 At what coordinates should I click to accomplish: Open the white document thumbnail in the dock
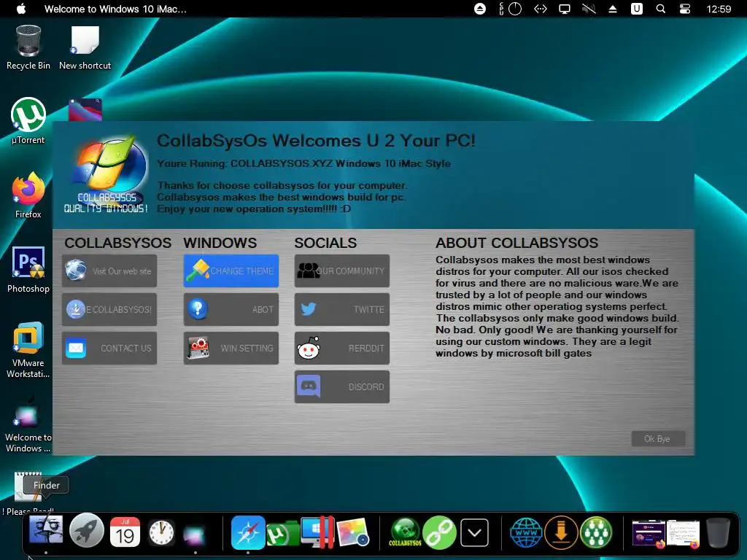click(x=683, y=533)
